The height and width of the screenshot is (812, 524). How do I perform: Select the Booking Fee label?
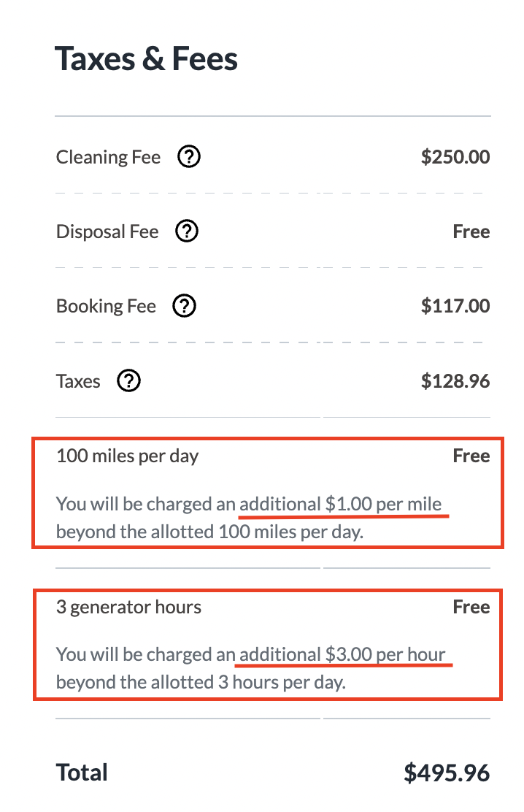(x=106, y=306)
